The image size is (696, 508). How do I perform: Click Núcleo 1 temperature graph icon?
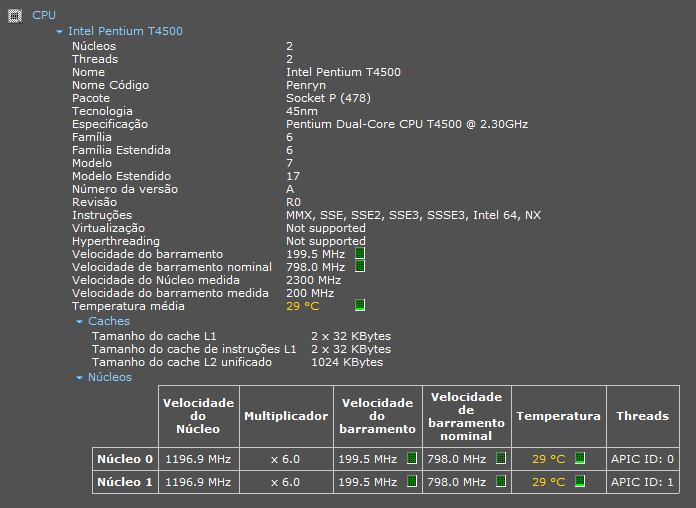click(580, 481)
